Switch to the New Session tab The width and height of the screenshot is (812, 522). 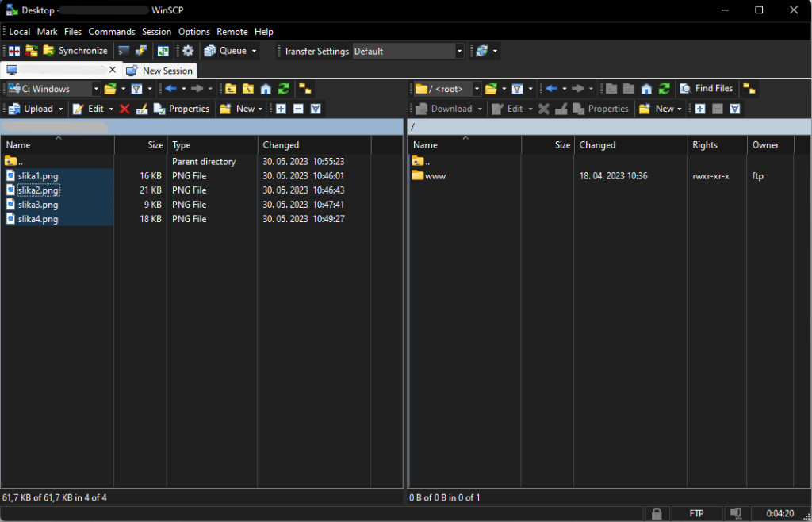(159, 71)
